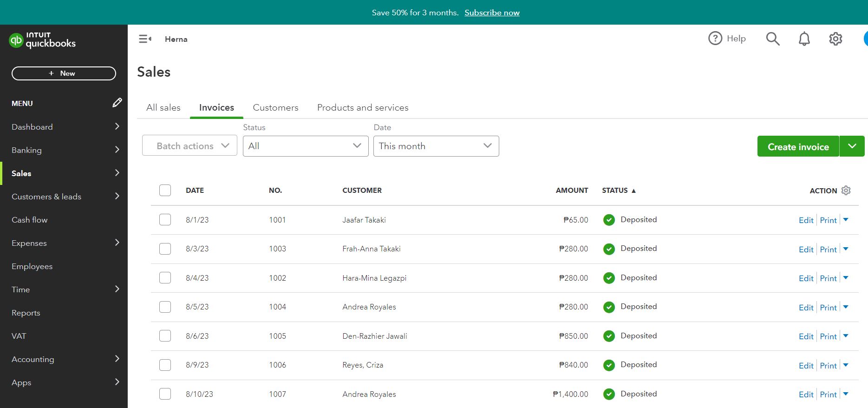Switch to the Customers tab
This screenshot has width=868, height=408.
click(x=275, y=108)
